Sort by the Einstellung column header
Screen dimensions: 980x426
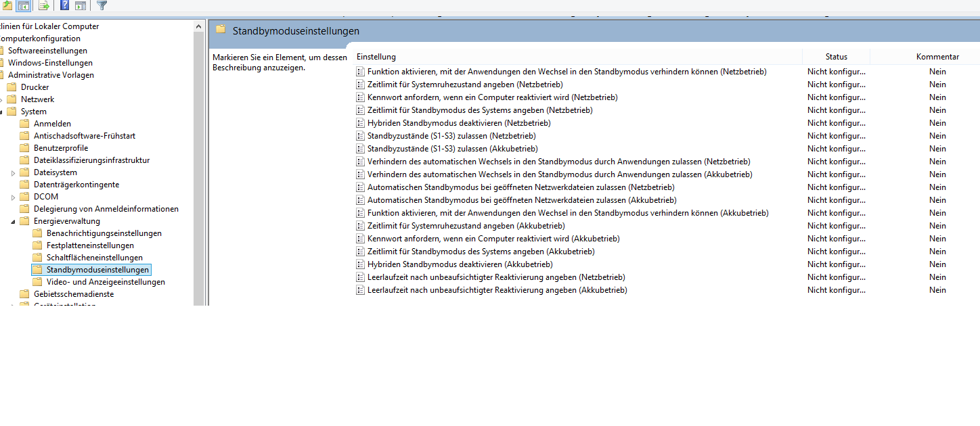pos(577,57)
